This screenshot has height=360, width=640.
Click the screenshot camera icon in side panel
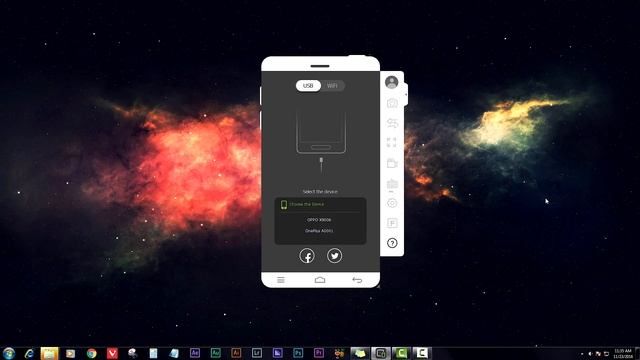click(x=392, y=103)
